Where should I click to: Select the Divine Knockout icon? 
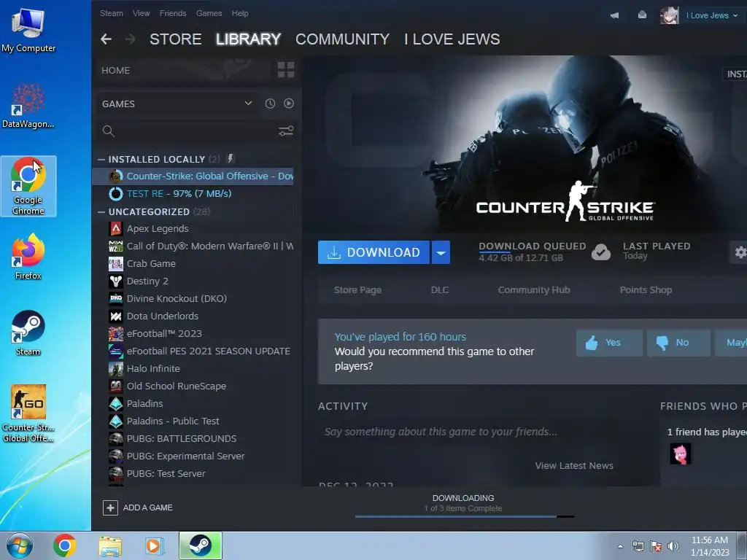[116, 298]
